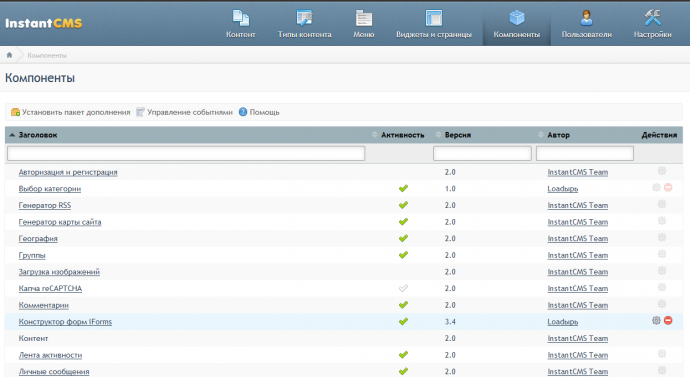Enable the Капча reCAPTCHA component

(403, 289)
